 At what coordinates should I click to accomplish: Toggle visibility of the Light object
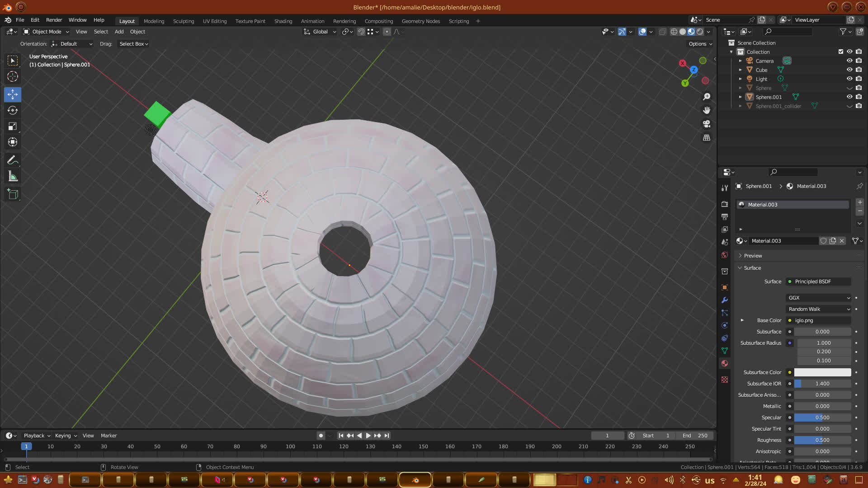pos(849,79)
